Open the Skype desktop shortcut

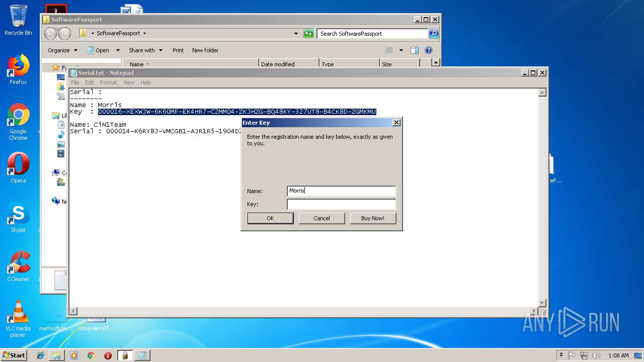click(x=18, y=217)
